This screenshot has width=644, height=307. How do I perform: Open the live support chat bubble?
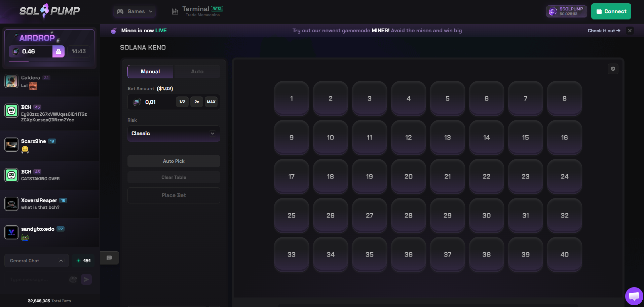(x=634, y=296)
